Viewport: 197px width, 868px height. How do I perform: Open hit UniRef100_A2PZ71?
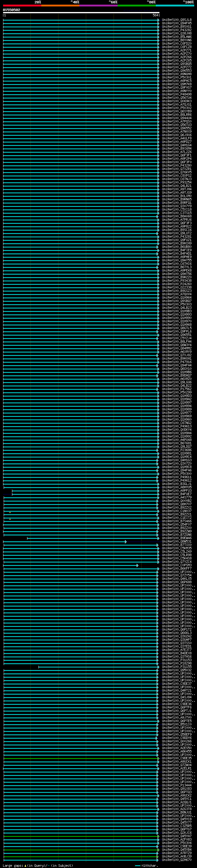177,50
